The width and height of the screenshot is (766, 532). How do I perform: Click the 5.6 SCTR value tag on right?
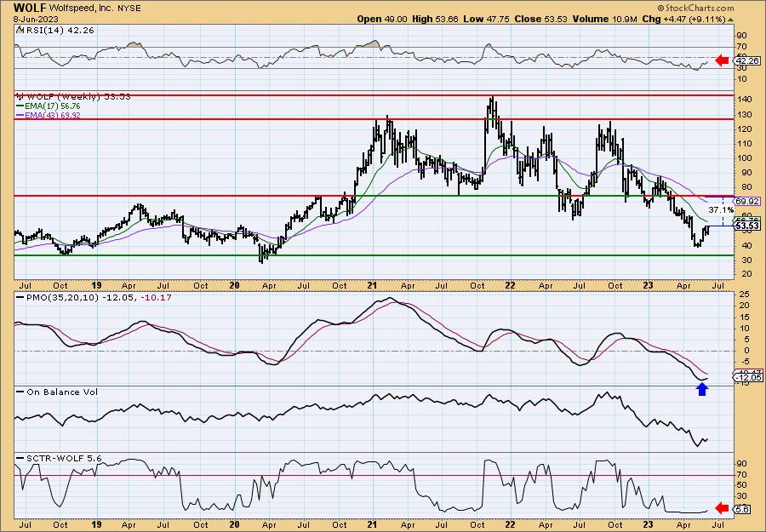point(742,510)
